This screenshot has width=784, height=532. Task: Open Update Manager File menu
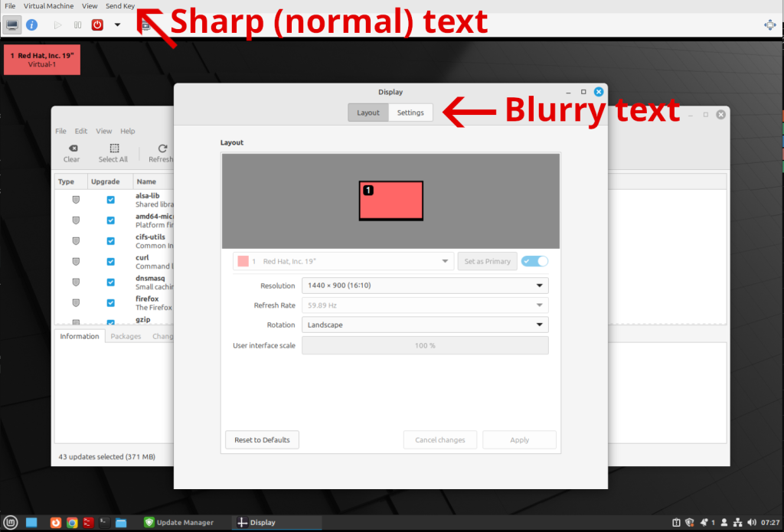pos(60,131)
